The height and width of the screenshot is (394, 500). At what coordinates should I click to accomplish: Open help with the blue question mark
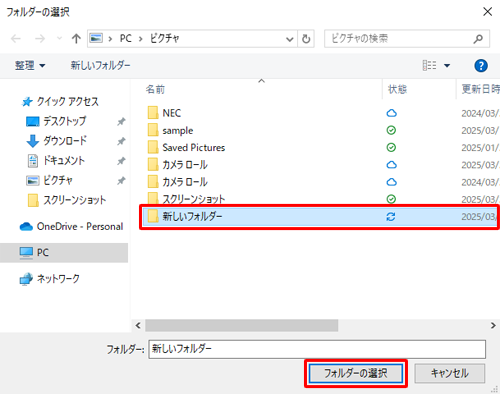coord(481,65)
